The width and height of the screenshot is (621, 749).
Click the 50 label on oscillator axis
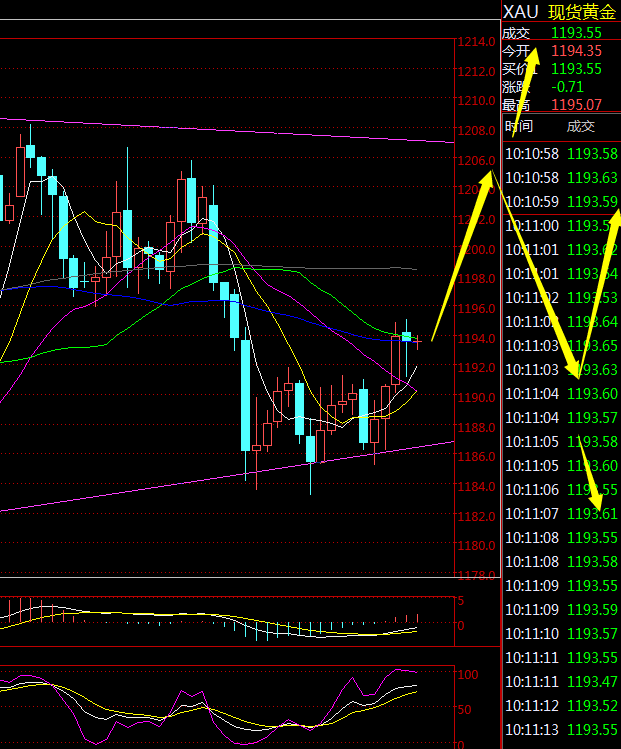464,710
